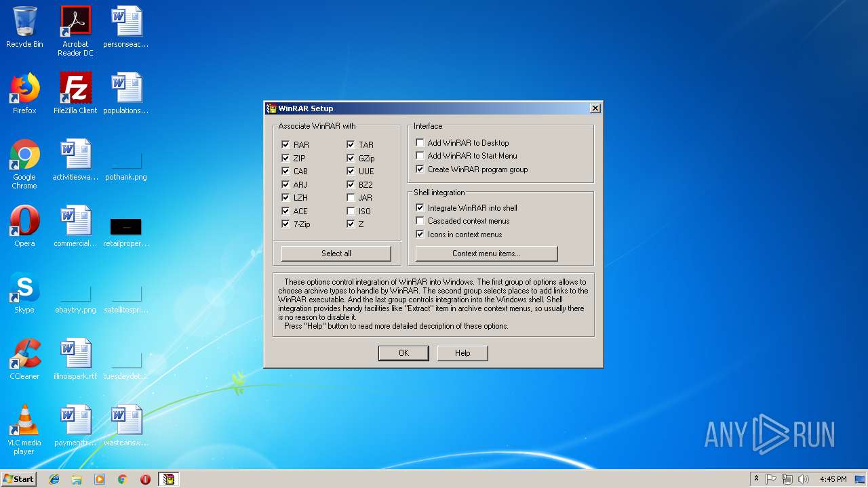The width and height of the screenshot is (868, 488).
Task: Launch Acrobat Reader DC shortcut
Action: [75, 31]
